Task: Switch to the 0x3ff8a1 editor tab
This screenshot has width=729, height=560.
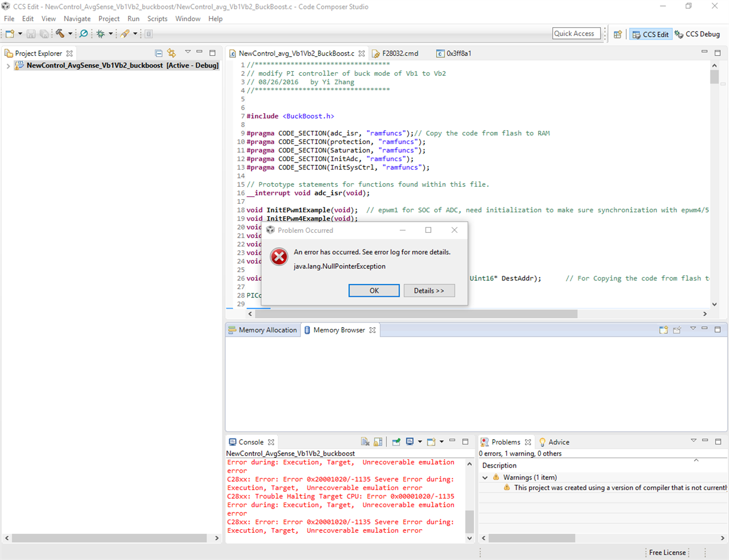Action: (x=454, y=53)
